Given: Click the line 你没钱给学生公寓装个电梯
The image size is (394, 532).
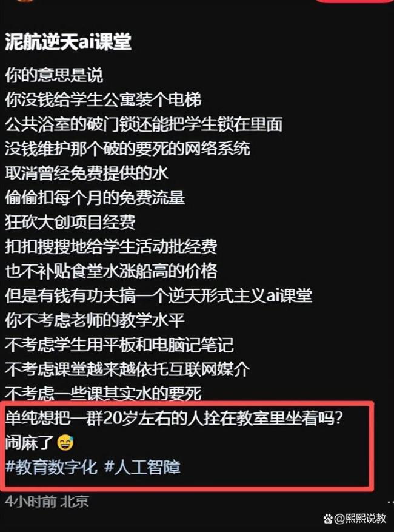Looking at the screenshot, I should (x=103, y=99).
